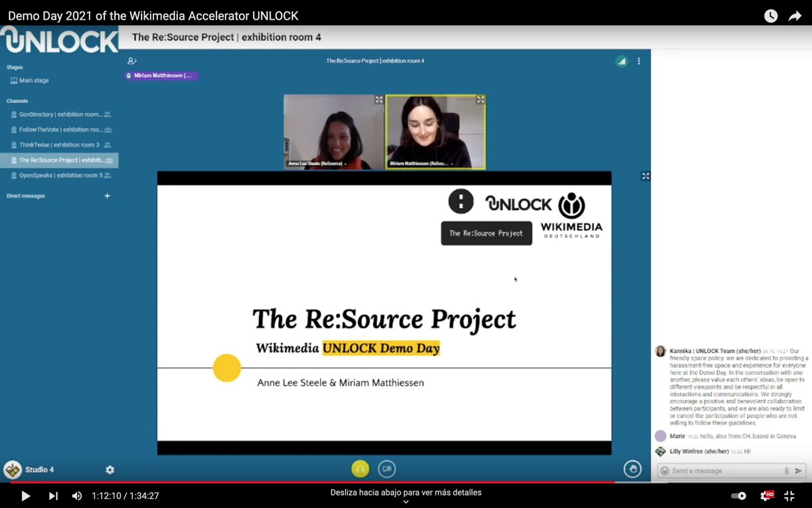Open video quality settings gear
The image size is (812, 508).
pos(767,496)
